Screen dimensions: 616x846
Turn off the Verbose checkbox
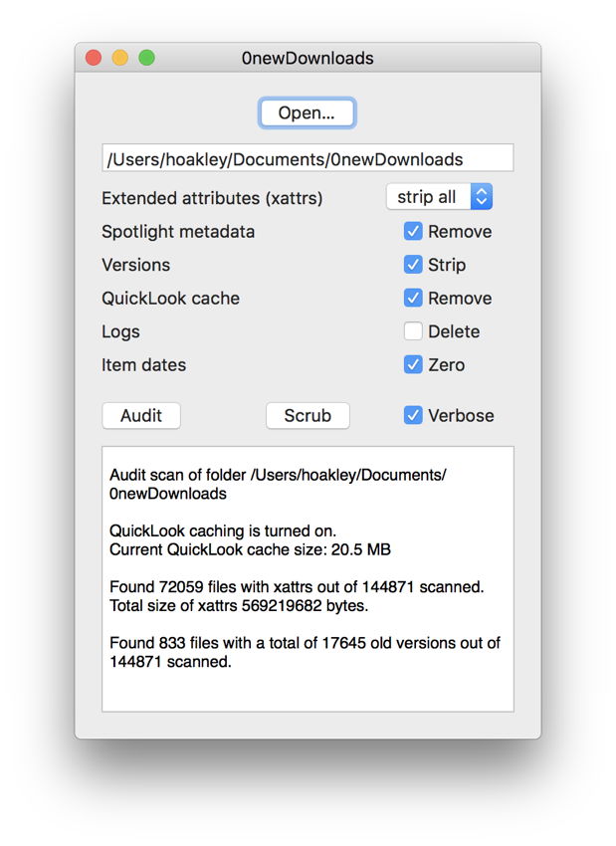tap(413, 416)
